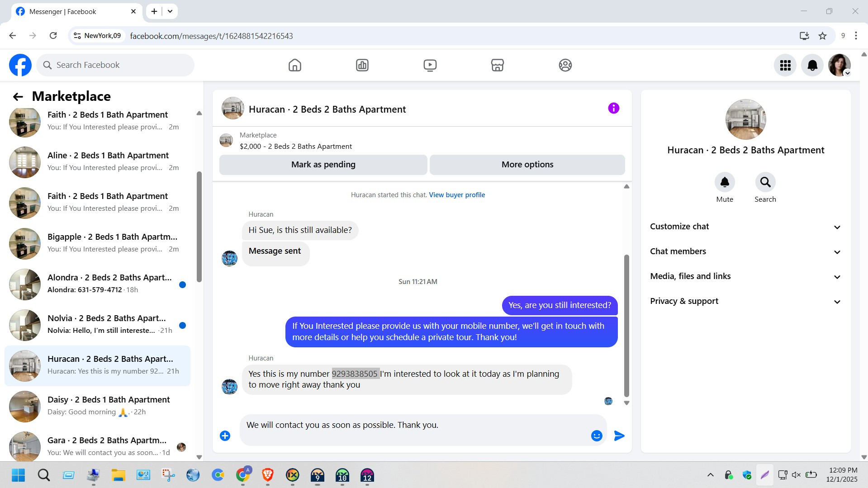
Task: Open site information for NewYork,09
Action: [x=97, y=36]
